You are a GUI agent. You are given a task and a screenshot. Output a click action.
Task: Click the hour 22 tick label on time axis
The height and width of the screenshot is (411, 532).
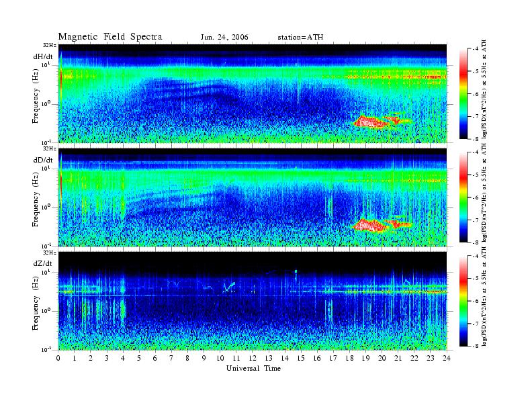(414, 359)
